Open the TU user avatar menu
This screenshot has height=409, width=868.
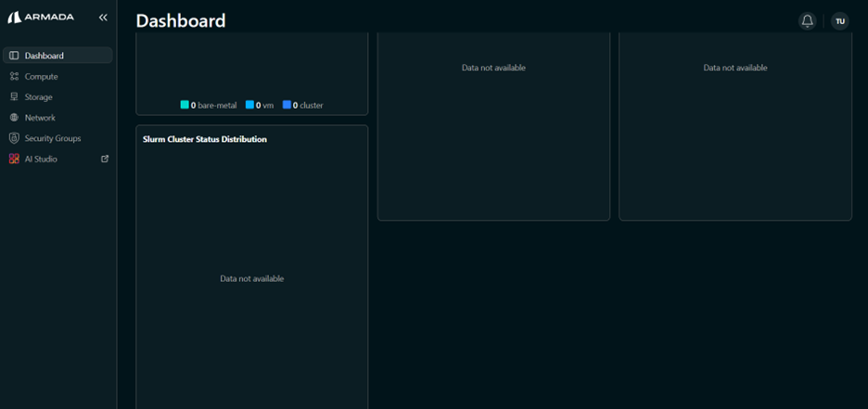(x=840, y=21)
